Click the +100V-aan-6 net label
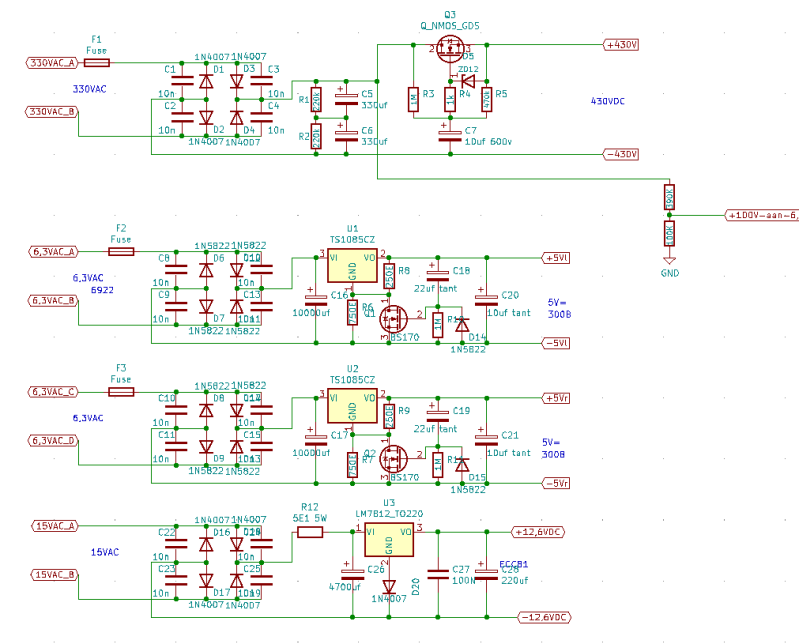The height and width of the screenshot is (644, 799). coord(762,216)
